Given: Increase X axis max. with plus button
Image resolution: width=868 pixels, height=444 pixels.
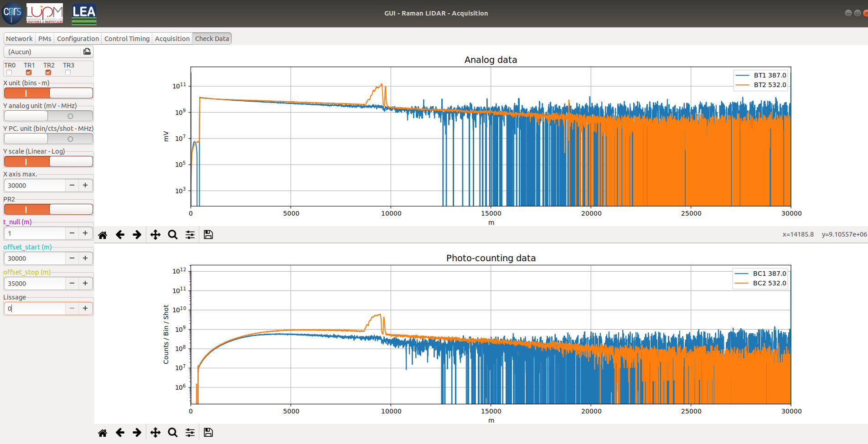Looking at the screenshot, I should (x=85, y=185).
